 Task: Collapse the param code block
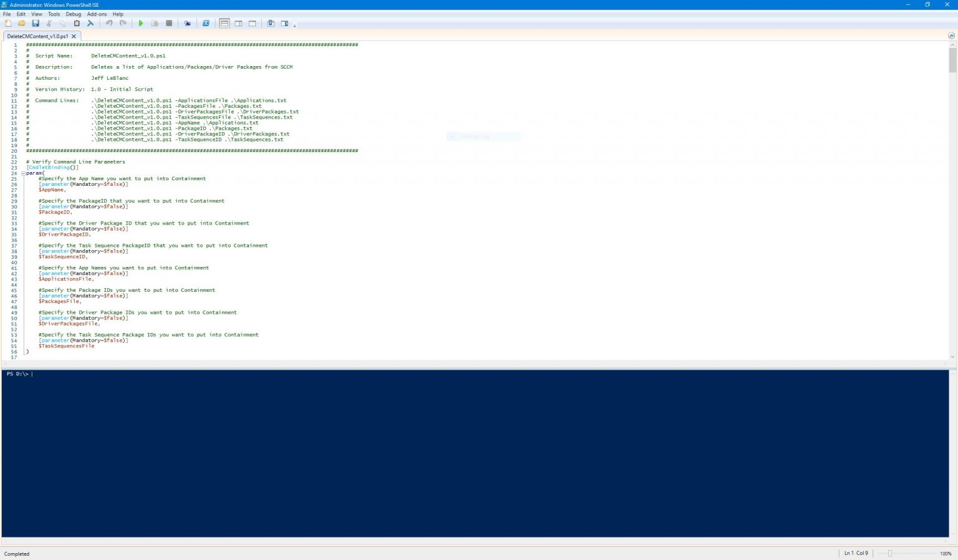coord(23,173)
